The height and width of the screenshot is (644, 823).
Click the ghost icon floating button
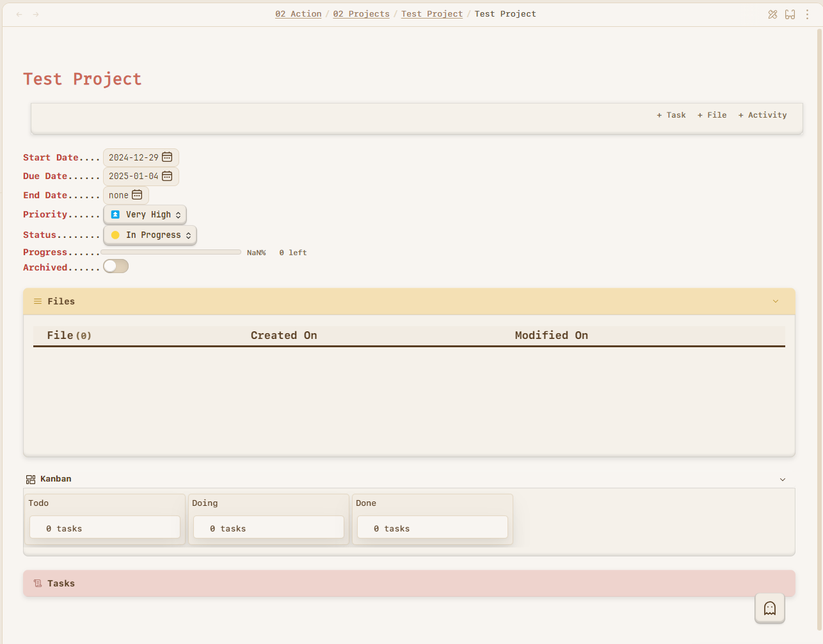coord(770,608)
